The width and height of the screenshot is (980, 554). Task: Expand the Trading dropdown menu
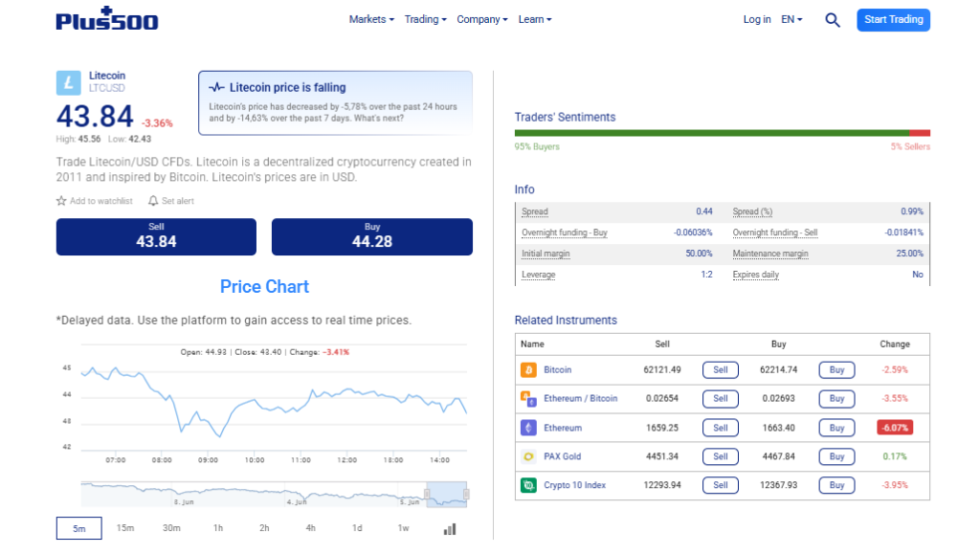click(425, 19)
